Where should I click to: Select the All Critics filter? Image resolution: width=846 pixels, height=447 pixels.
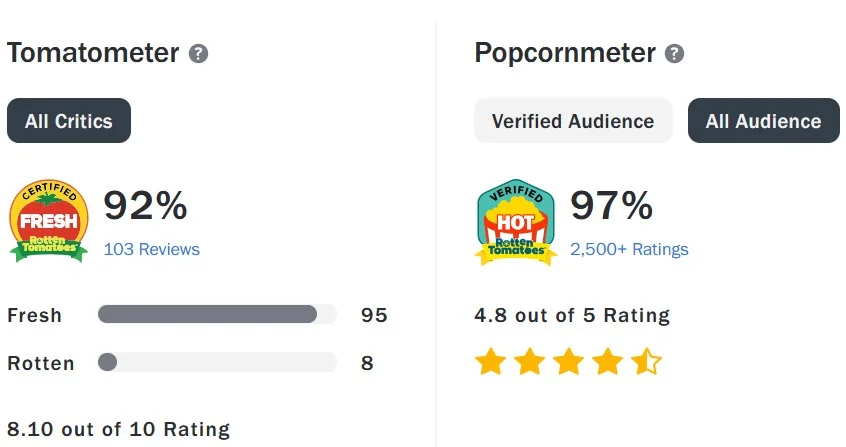(69, 120)
